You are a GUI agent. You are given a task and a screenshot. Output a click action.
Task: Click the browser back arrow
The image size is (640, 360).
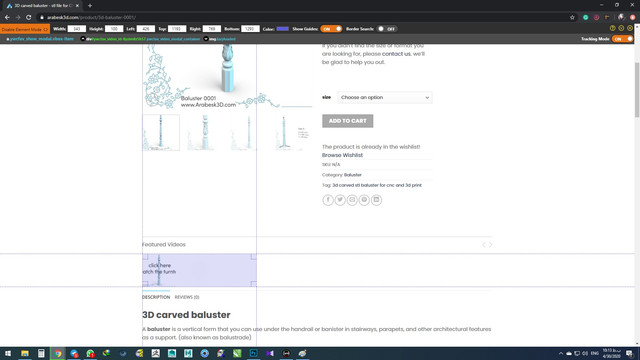[x=7, y=17]
